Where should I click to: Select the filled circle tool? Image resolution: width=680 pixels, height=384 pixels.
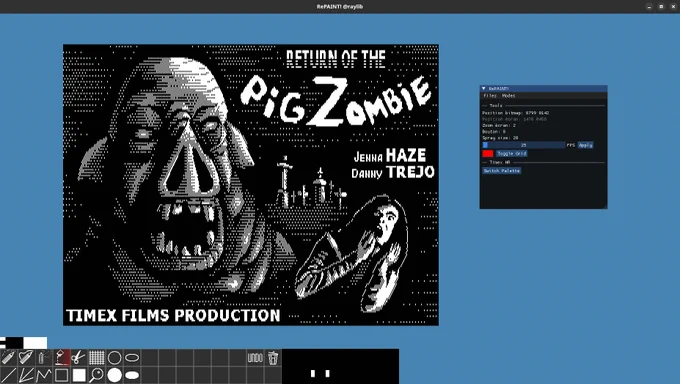[114, 375]
